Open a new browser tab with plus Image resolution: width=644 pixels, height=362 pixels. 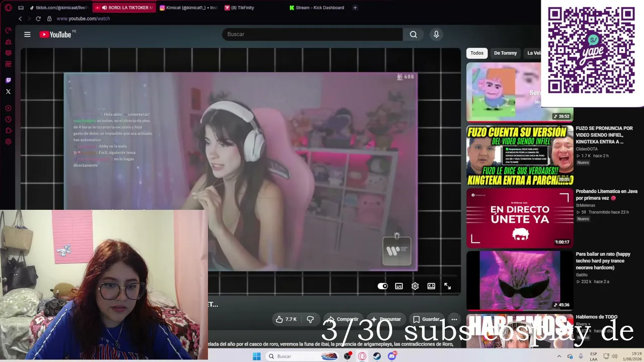[x=355, y=8]
